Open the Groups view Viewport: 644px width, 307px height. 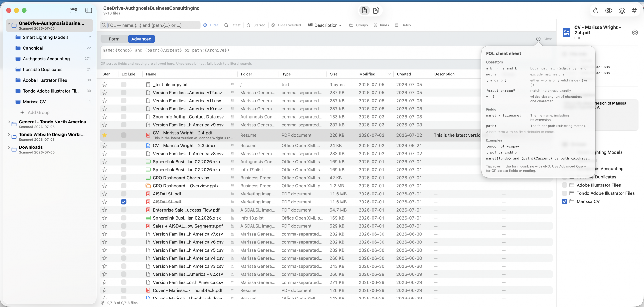(x=358, y=25)
